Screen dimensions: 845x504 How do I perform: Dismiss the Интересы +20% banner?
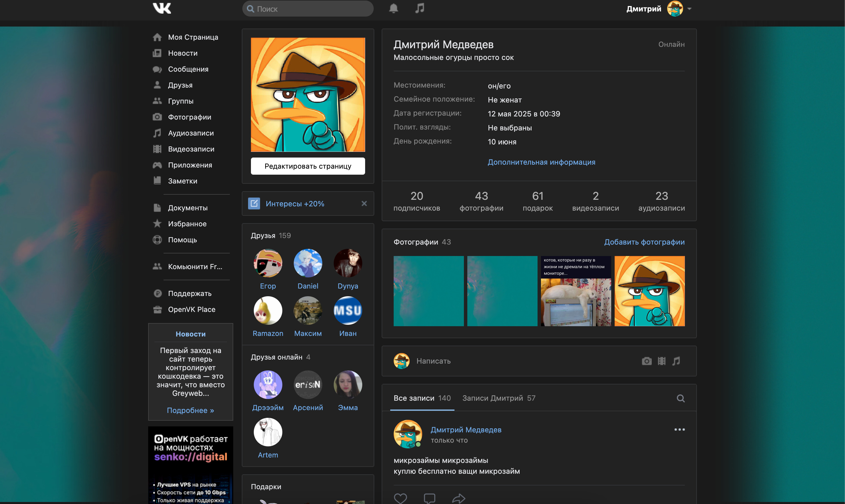point(364,203)
